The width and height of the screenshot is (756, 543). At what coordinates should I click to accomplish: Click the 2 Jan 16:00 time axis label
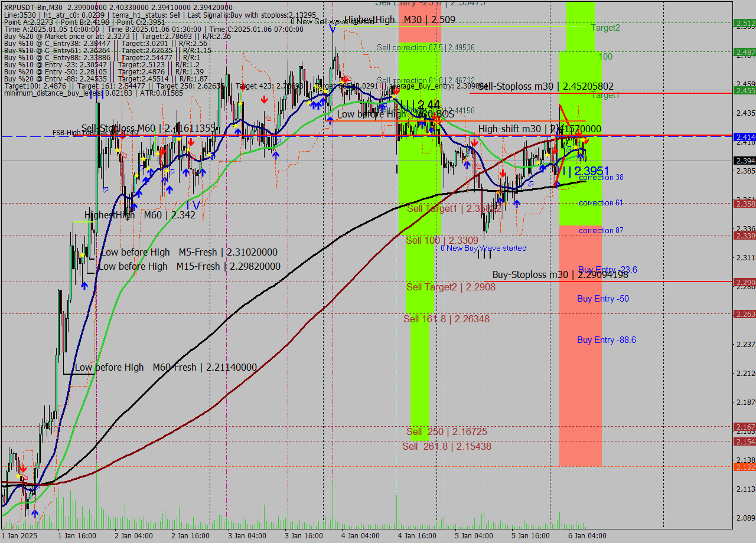click(x=190, y=536)
